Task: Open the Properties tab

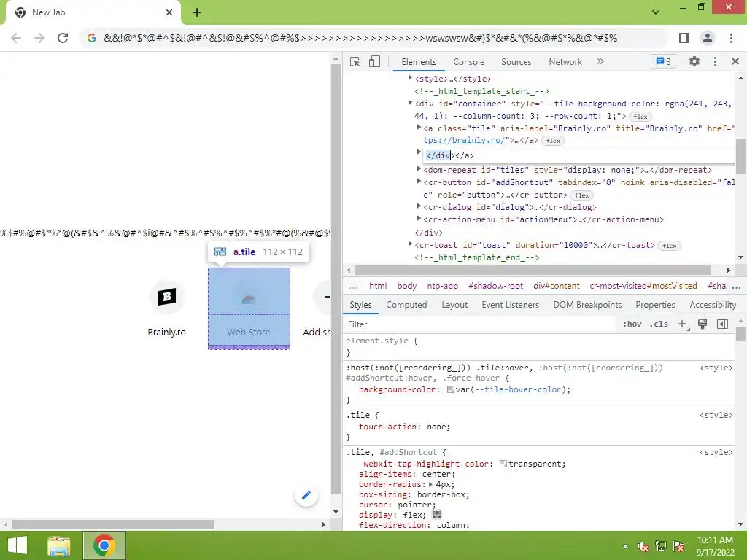Action: pos(655,305)
